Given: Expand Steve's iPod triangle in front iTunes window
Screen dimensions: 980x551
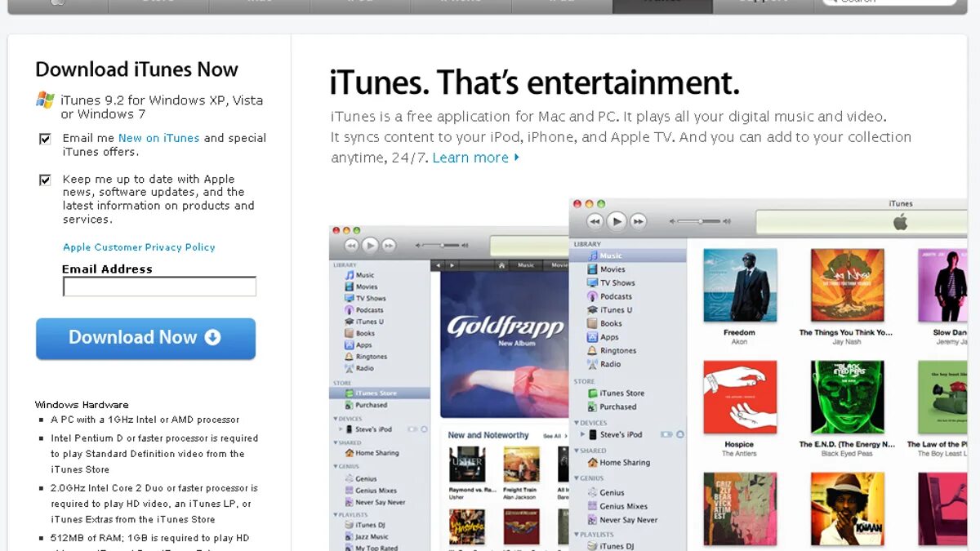Looking at the screenshot, I should pyautogui.click(x=582, y=434).
